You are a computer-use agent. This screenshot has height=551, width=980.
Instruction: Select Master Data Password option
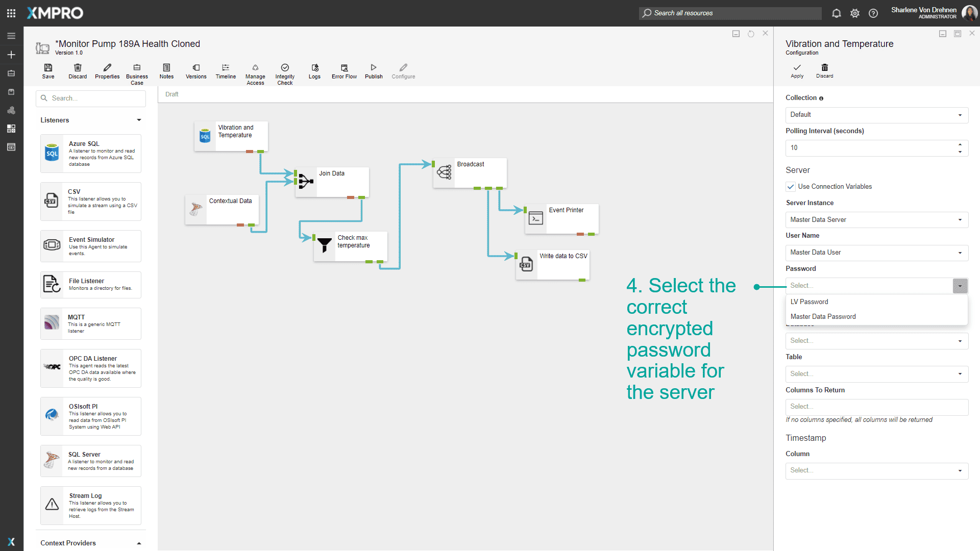tap(823, 317)
